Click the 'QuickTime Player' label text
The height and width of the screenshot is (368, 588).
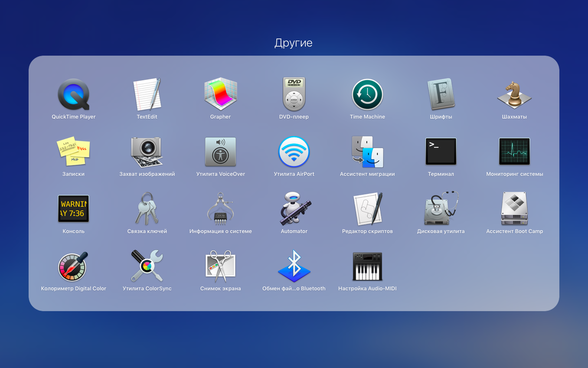(x=73, y=117)
